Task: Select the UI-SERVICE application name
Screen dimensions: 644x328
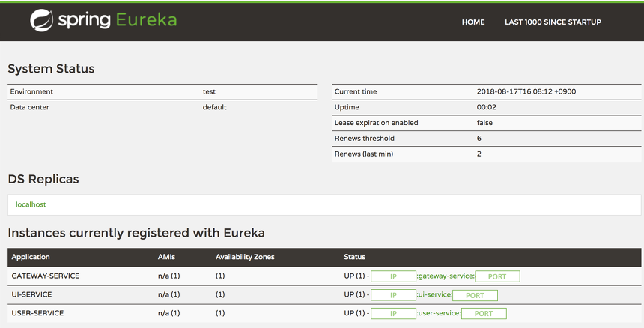Action: click(x=31, y=294)
